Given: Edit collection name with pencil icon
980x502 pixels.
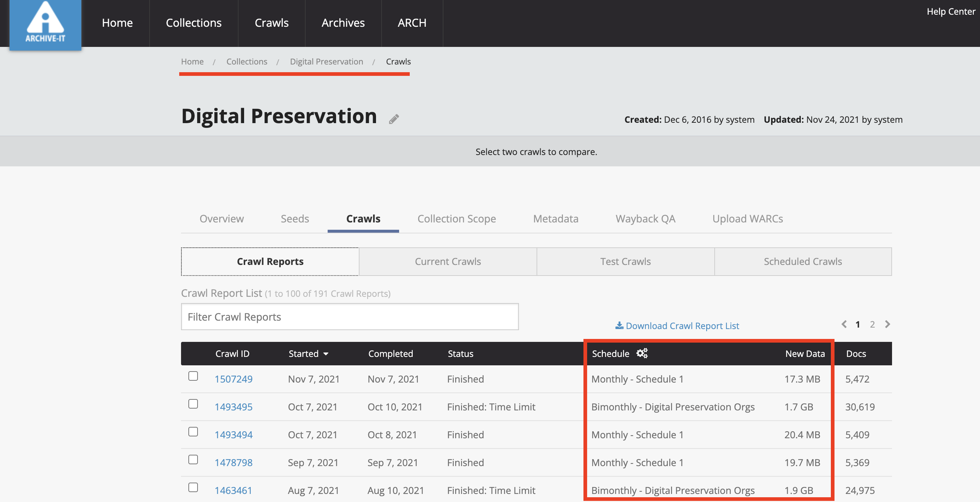Looking at the screenshot, I should point(394,119).
